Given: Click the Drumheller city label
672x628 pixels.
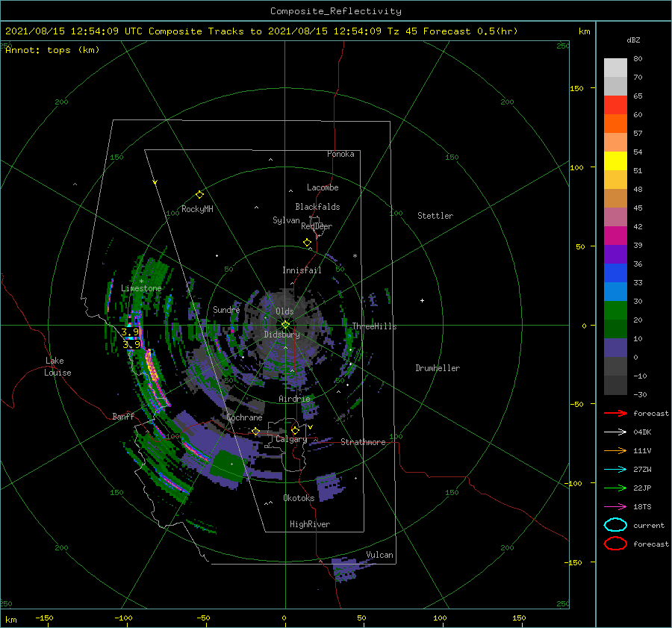Looking at the screenshot, I should pos(438,368).
